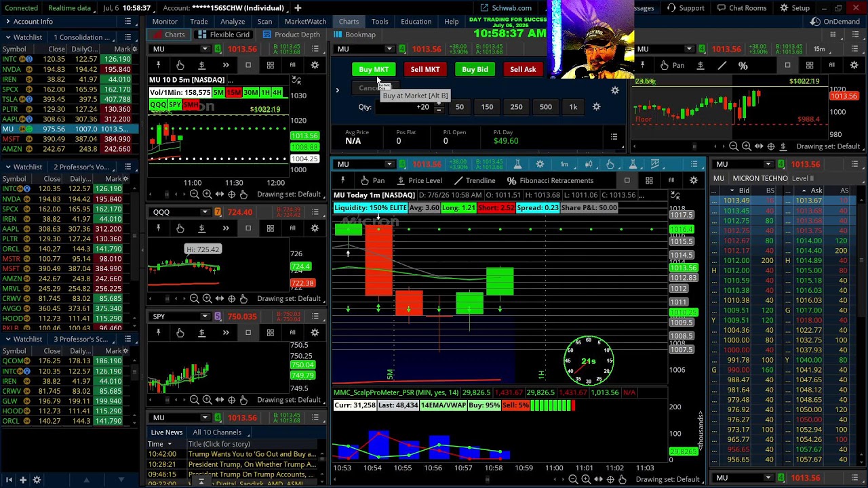868x488 pixels.
Task: Open the Support link
Action: (686, 7)
